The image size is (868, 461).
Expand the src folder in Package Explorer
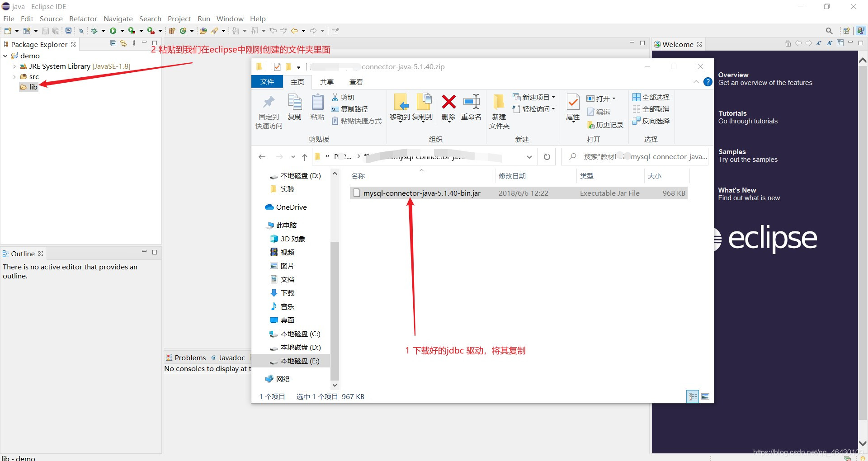coord(15,76)
